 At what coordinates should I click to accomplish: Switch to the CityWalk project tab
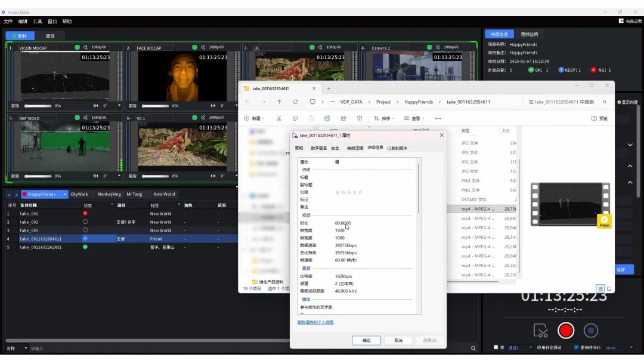coord(79,194)
